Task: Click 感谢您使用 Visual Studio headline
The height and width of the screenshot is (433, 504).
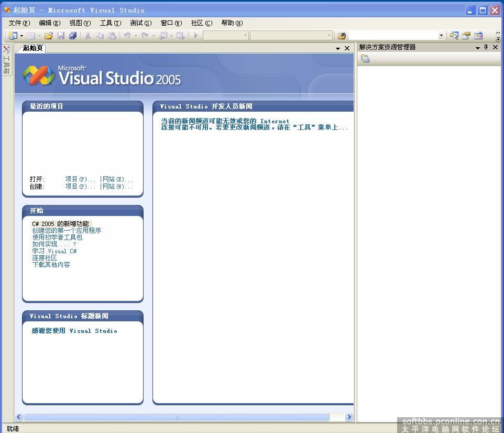Action: point(74,331)
